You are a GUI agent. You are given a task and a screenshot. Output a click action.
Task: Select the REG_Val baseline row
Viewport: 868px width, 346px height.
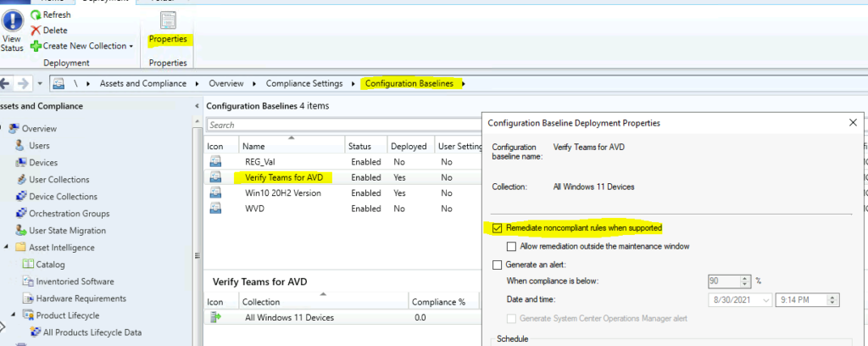pos(342,162)
